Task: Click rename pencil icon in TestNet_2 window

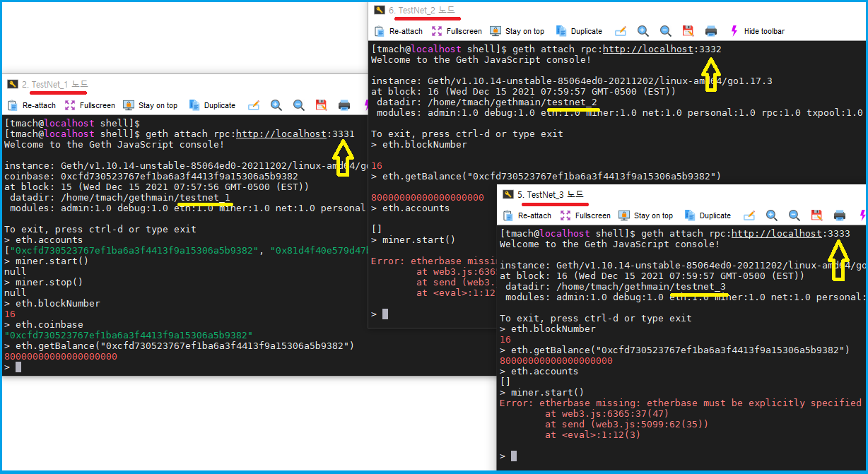Action: click(621, 31)
